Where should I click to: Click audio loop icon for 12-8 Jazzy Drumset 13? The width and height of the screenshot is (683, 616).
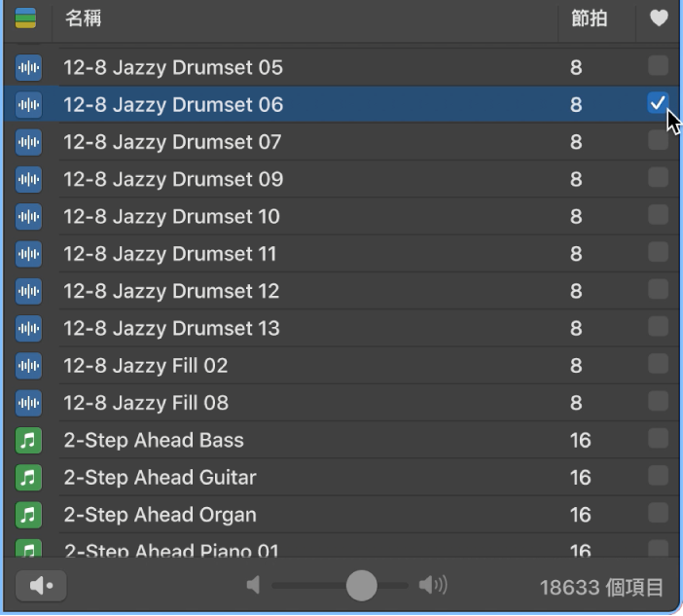tap(29, 328)
